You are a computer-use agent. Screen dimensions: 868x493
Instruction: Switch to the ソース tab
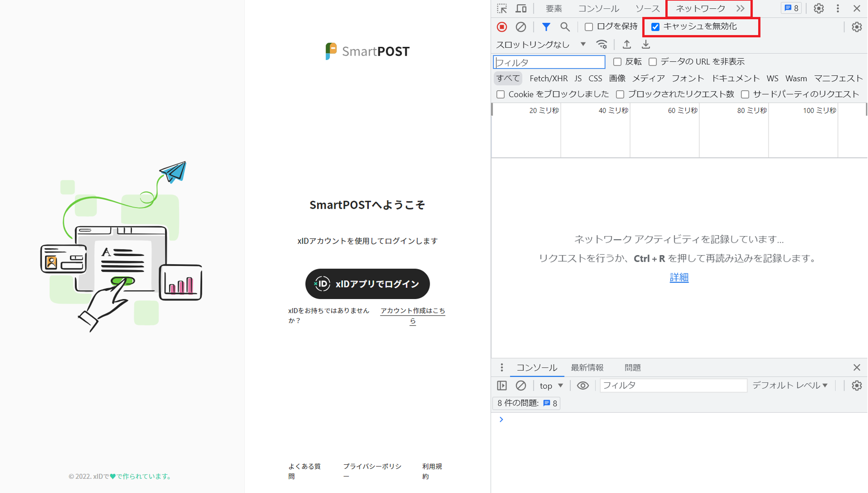point(647,8)
